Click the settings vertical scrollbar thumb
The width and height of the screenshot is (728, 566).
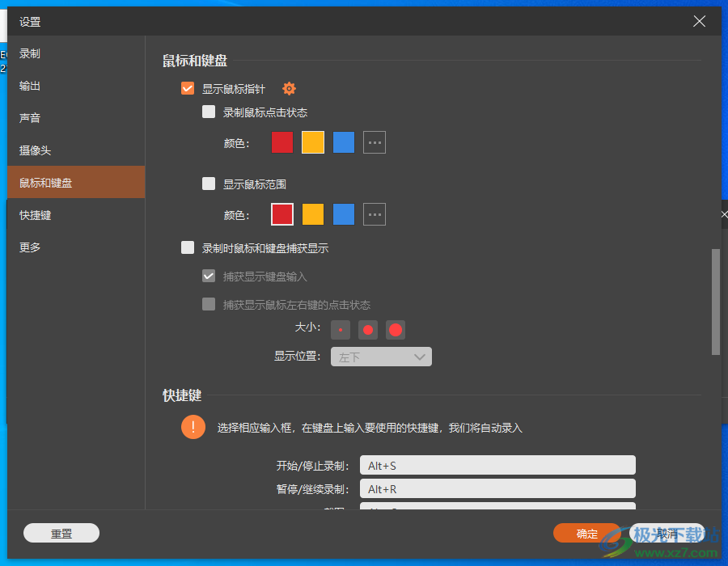pos(716,302)
